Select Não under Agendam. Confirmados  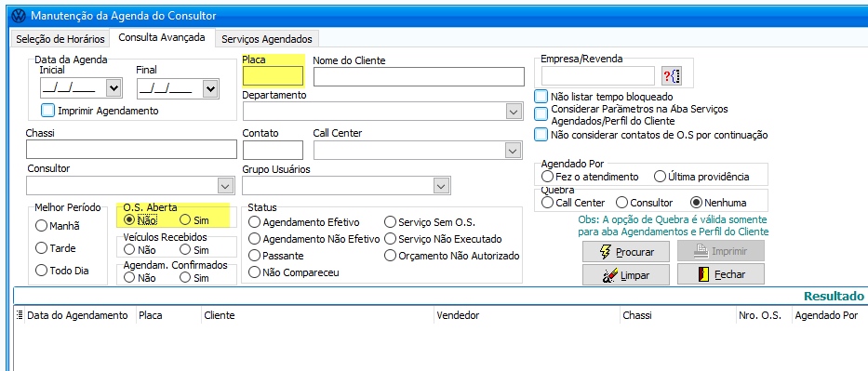click(x=129, y=278)
